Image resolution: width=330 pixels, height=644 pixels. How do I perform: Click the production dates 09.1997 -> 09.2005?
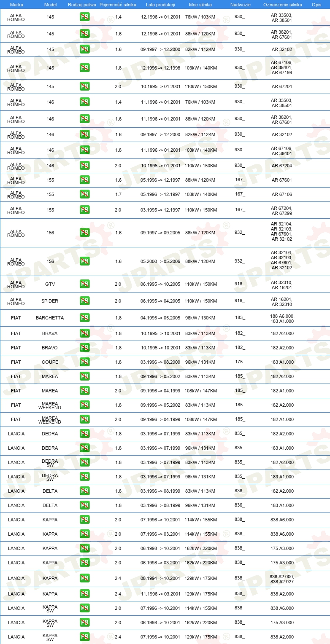pyautogui.click(x=160, y=233)
